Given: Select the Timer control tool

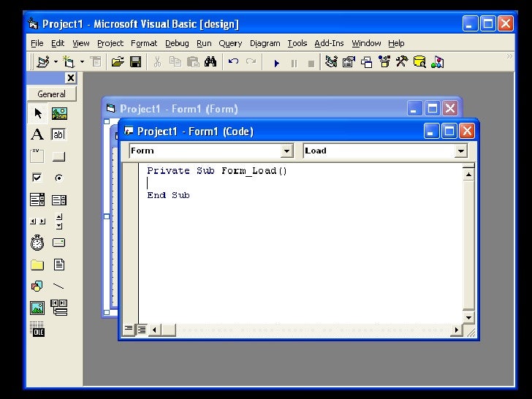Looking at the screenshot, I should (x=37, y=243).
